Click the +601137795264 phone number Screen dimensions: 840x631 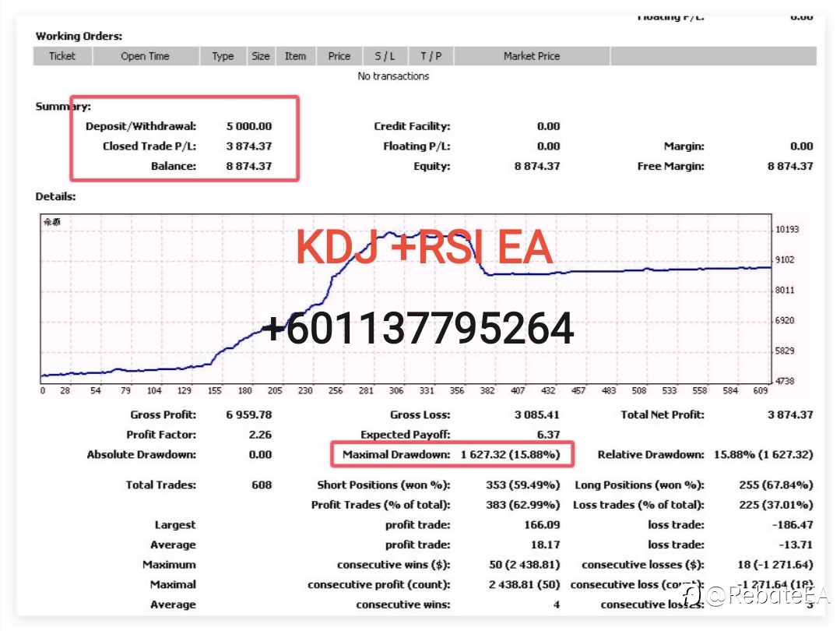coord(418,329)
